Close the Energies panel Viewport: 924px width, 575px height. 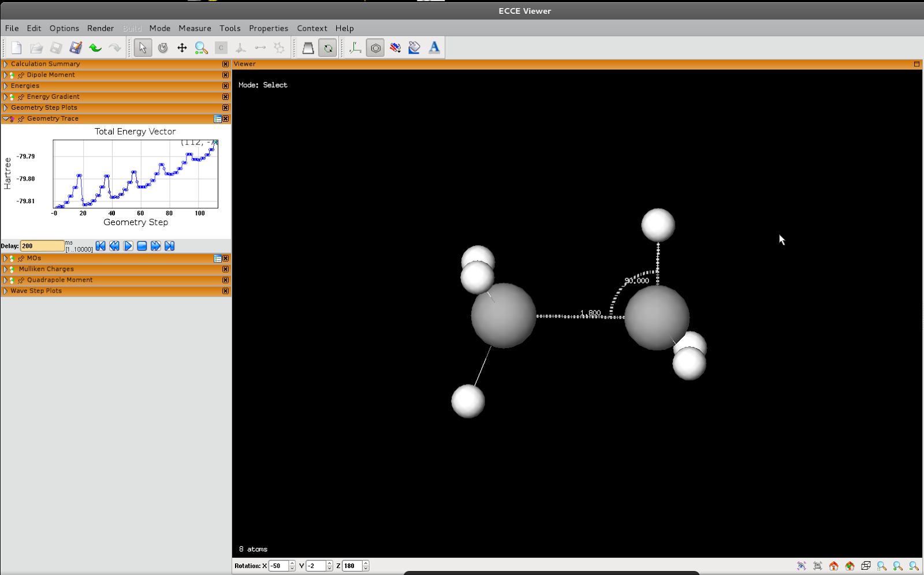pyautogui.click(x=225, y=86)
